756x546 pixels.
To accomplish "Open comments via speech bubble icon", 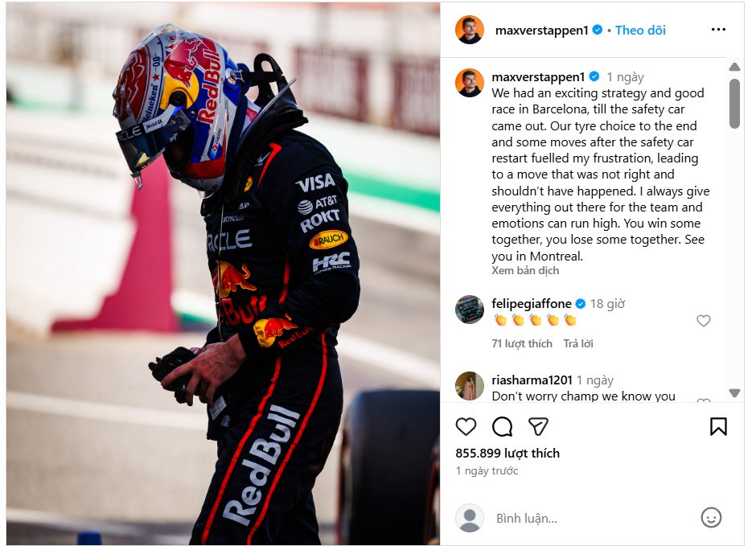I will pos(502,426).
